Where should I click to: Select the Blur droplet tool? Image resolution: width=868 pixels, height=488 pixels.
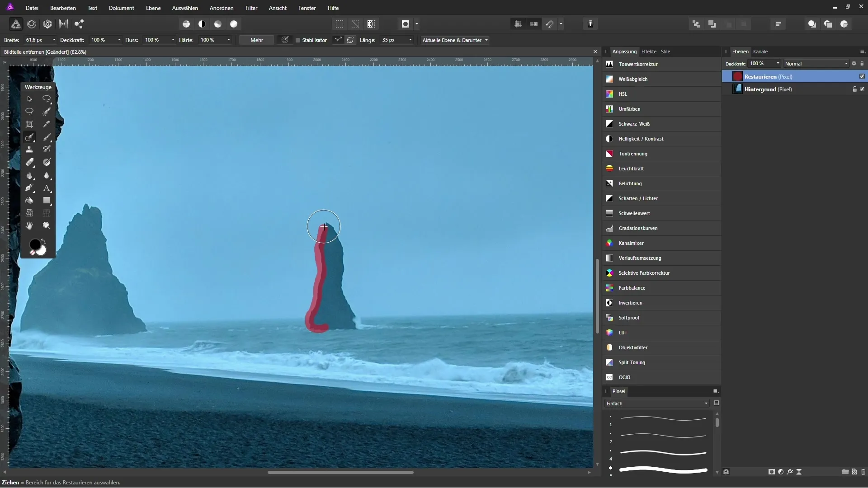(x=47, y=175)
